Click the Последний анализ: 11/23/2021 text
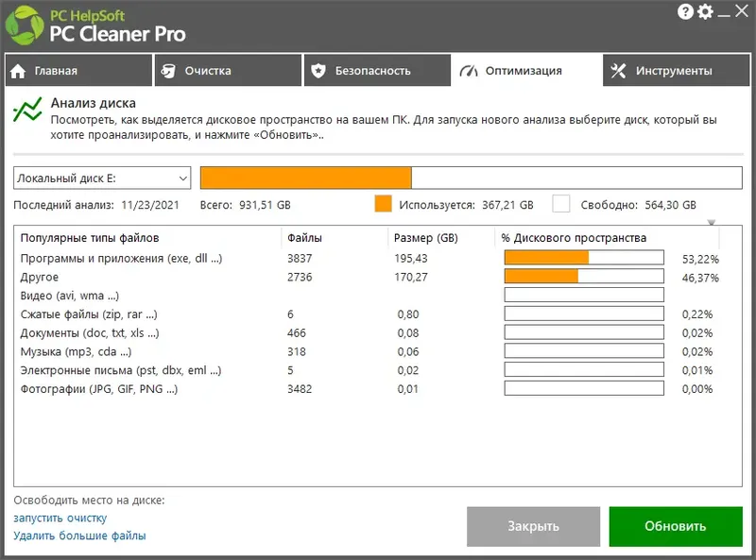 point(96,205)
